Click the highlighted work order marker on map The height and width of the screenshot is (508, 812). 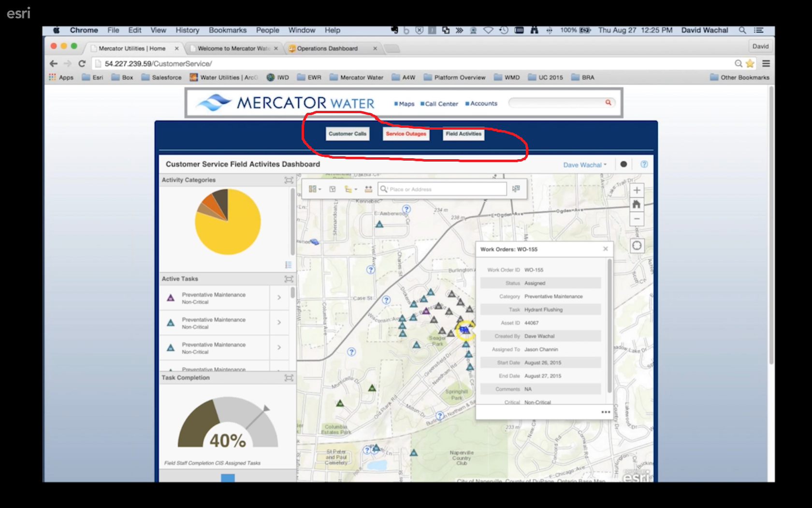click(x=465, y=330)
